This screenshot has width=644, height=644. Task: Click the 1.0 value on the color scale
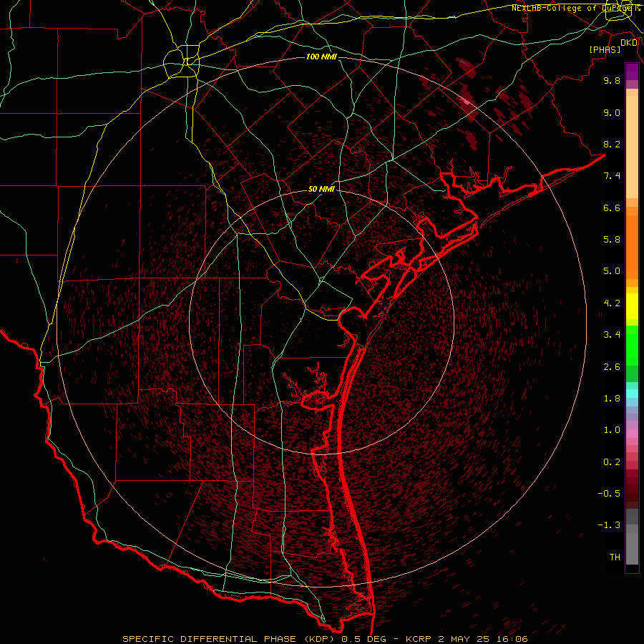click(x=612, y=430)
